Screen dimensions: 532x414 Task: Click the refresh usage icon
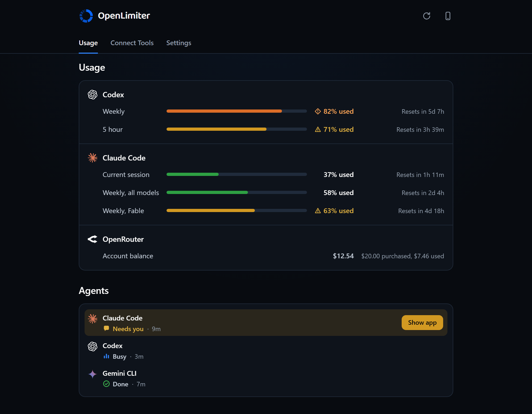click(x=427, y=16)
